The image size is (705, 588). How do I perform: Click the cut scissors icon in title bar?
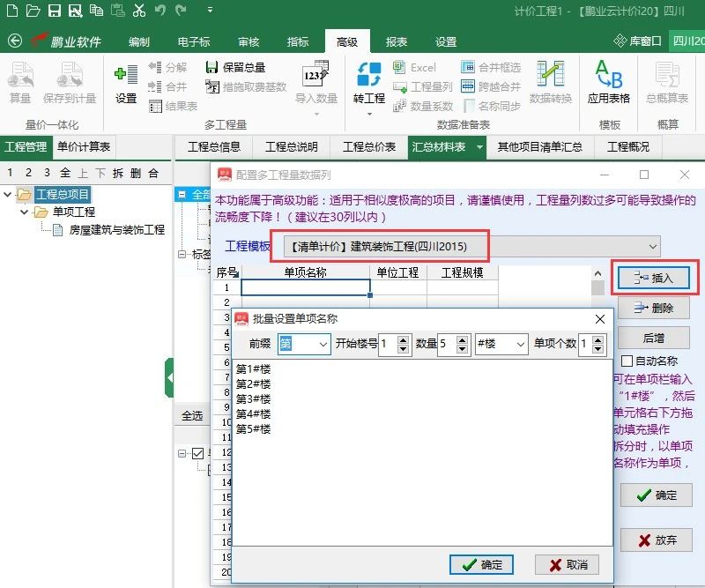[138, 11]
